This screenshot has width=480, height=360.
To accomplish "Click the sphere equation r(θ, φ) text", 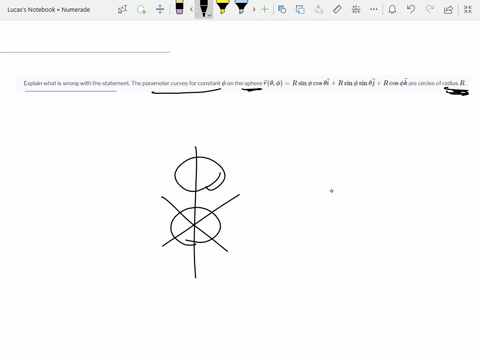I will click(x=335, y=83).
